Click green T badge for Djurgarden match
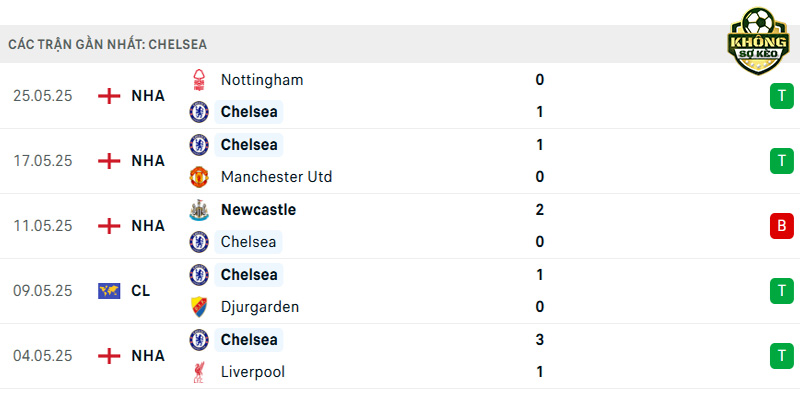Image resolution: width=800 pixels, height=400 pixels. (x=782, y=291)
